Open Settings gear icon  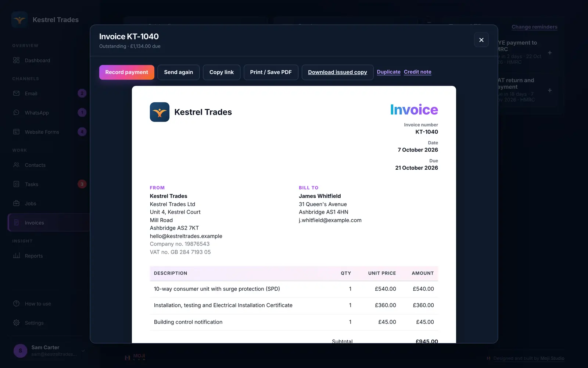tap(16, 323)
